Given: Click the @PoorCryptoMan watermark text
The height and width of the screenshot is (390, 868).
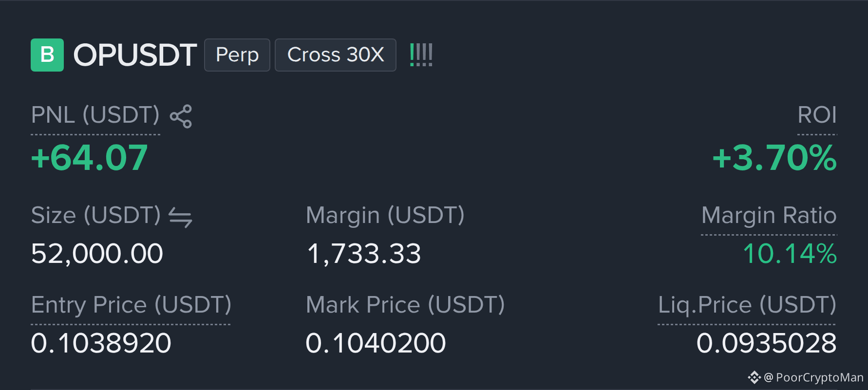Looking at the screenshot, I should click(x=813, y=377).
